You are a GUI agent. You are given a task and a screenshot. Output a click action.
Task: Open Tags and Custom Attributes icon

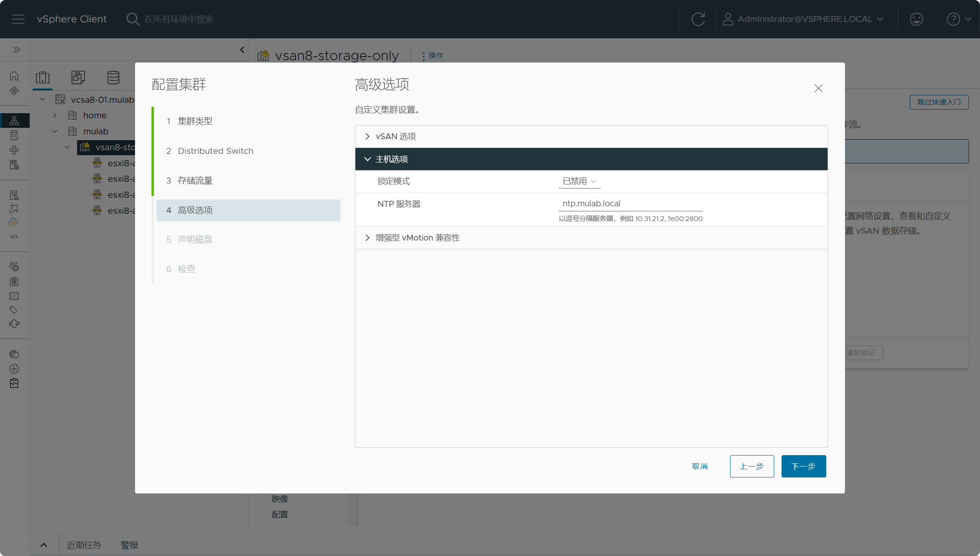click(x=14, y=310)
